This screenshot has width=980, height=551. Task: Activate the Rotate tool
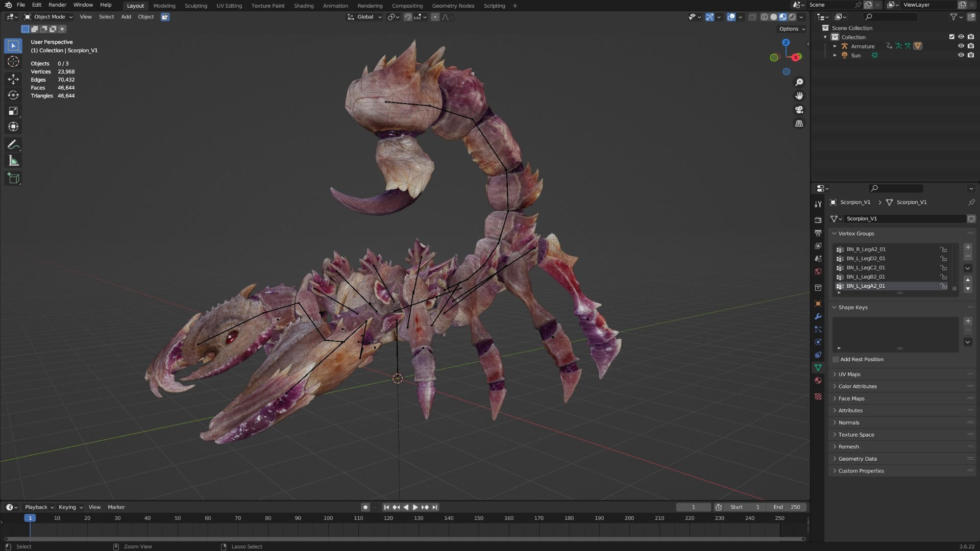[x=13, y=95]
